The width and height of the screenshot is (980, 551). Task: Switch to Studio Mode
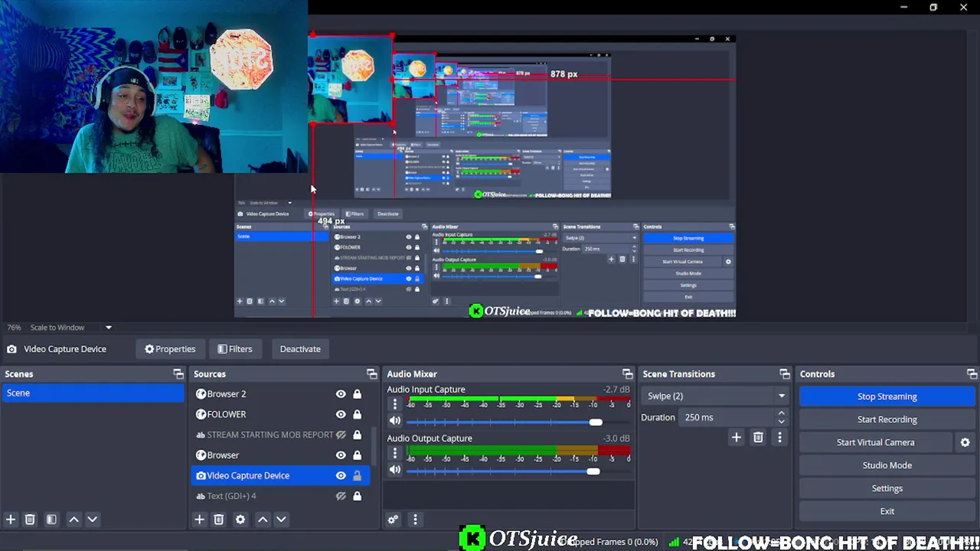click(x=887, y=465)
